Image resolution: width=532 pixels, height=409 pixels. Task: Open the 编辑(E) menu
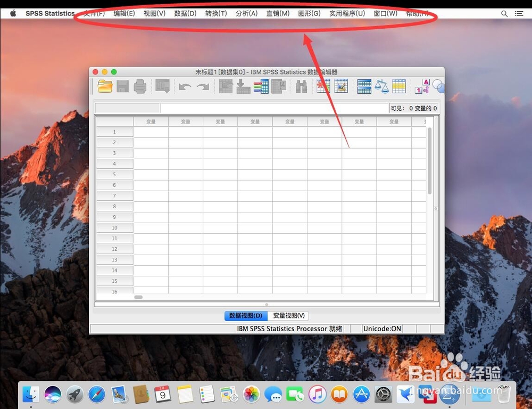(124, 14)
